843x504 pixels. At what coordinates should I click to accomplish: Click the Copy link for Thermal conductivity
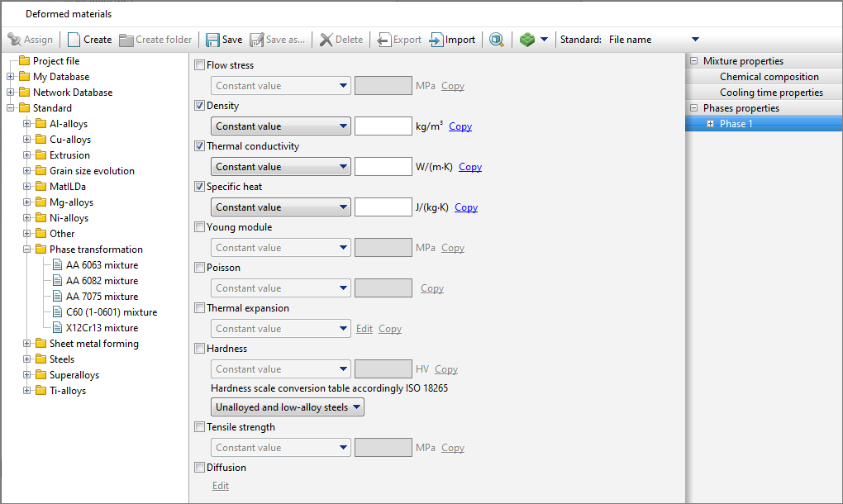click(469, 167)
